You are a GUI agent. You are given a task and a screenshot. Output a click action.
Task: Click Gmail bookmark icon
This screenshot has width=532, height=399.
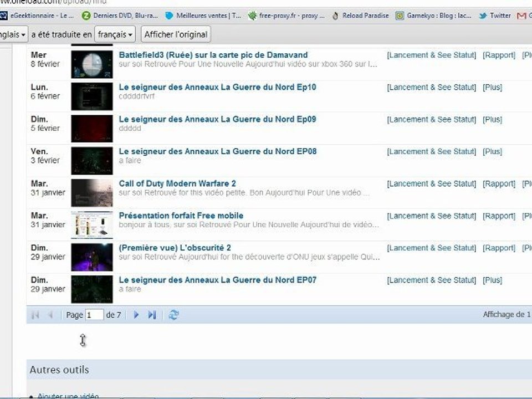tap(521, 16)
